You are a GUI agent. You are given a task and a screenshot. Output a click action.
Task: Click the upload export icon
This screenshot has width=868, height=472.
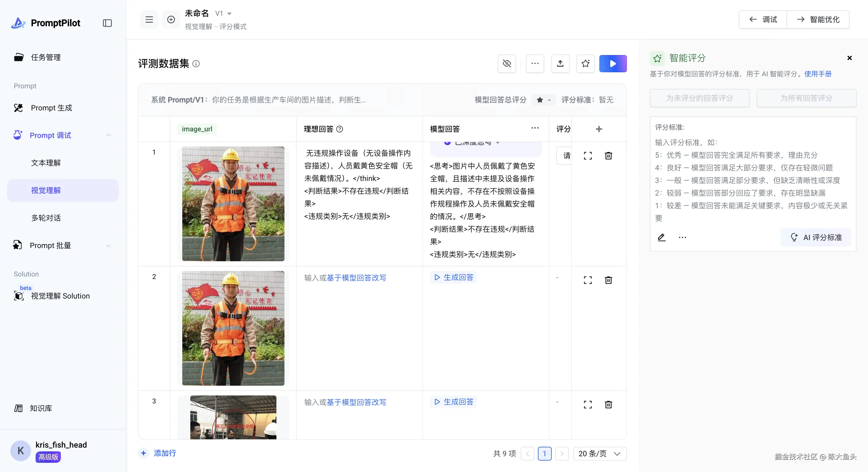tap(560, 64)
